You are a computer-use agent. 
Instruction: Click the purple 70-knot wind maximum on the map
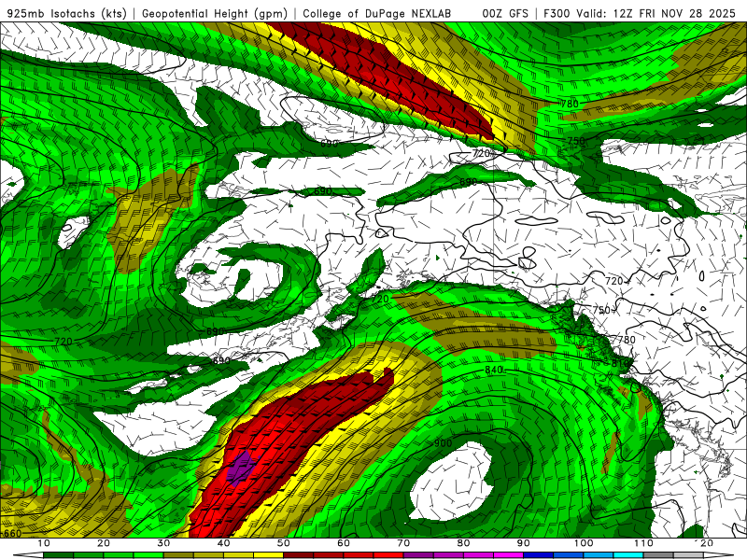[x=243, y=469]
